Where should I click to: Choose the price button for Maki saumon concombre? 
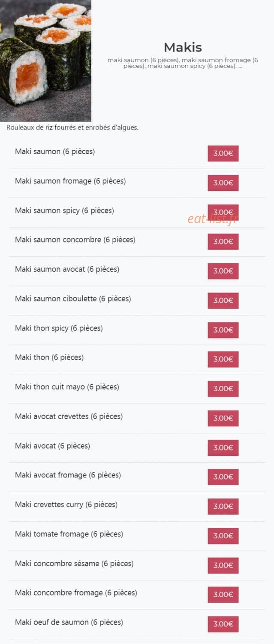pyautogui.click(x=223, y=242)
